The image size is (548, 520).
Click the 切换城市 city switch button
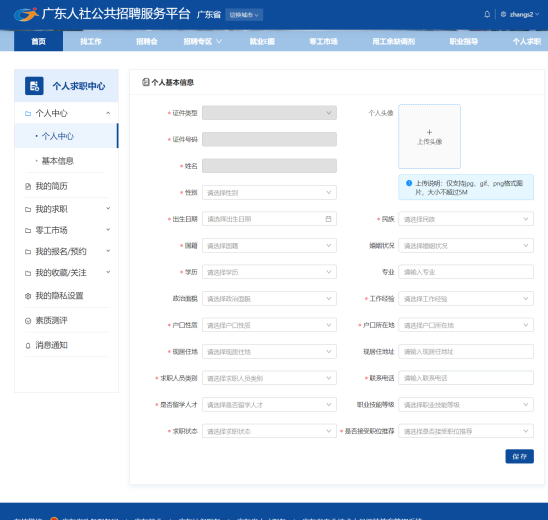[x=244, y=15]
